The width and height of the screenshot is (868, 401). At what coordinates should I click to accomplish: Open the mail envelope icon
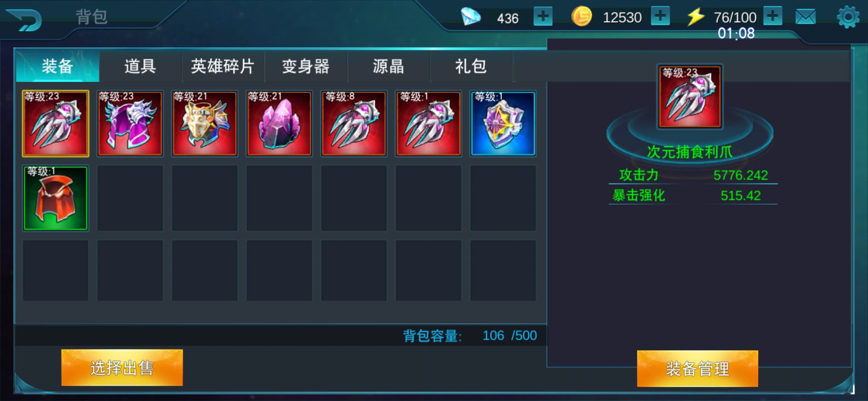pyautogui.click(x=806, y=17)
